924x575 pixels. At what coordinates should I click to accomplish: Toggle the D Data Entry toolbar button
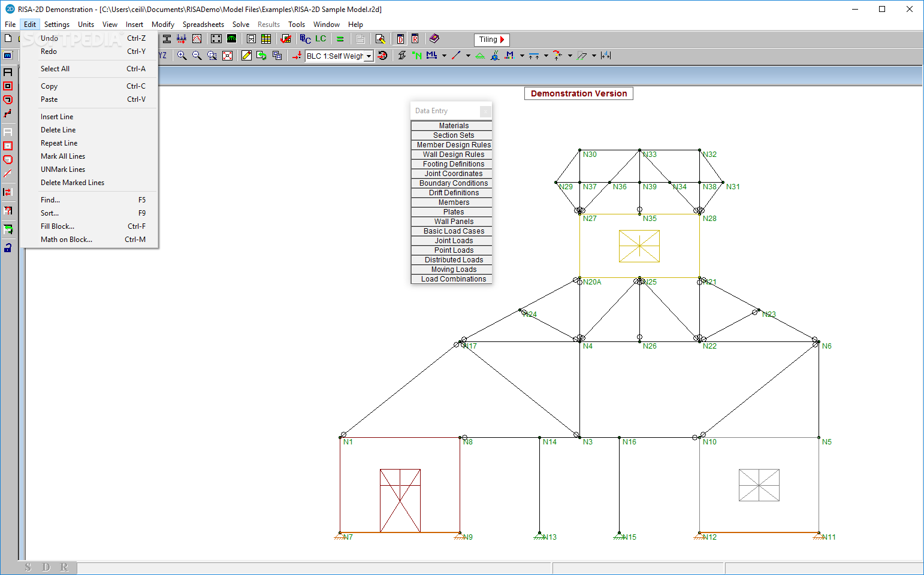[x=400, y=39]
